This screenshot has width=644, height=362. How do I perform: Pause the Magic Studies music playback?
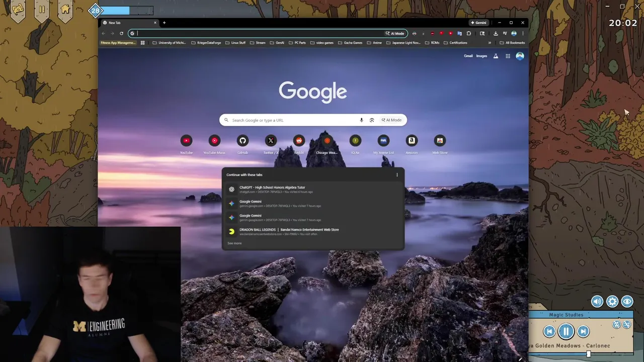tap(566, 331)
